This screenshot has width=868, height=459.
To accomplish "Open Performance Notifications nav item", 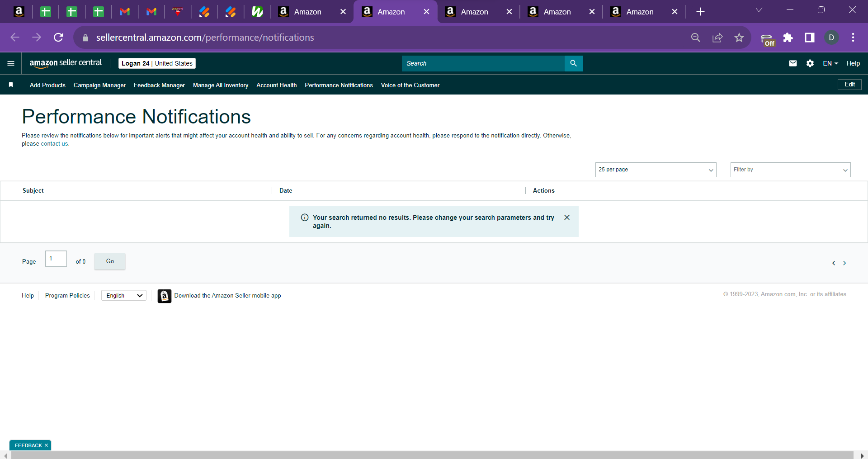I will click(x=339, y=85).
